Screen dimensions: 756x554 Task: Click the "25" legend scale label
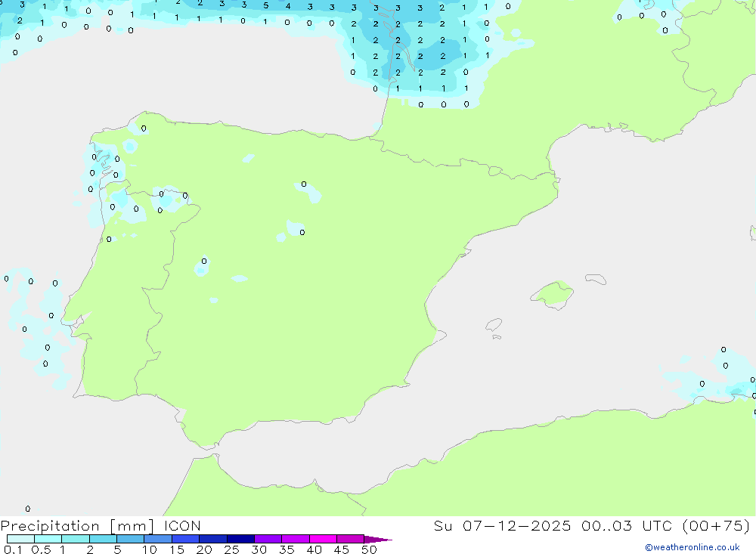click(x=232, y=549)
